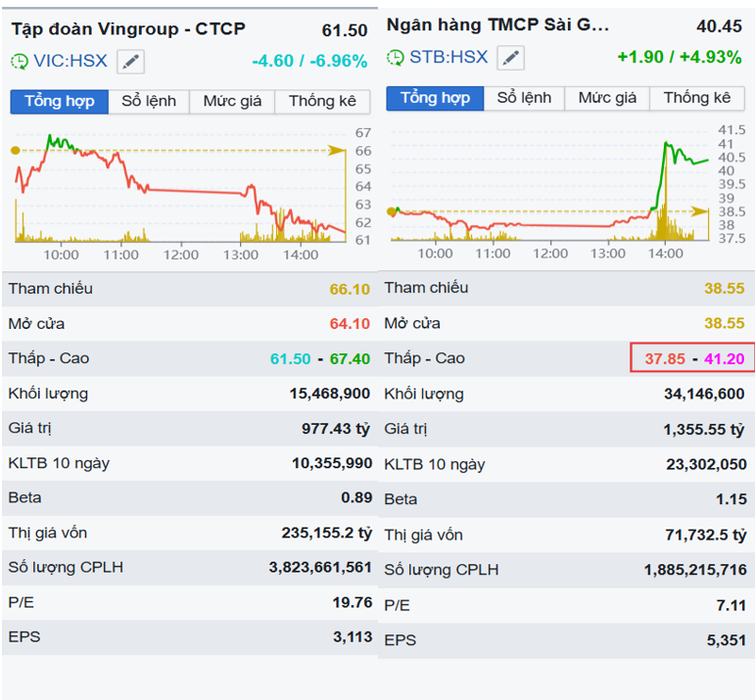Switch to Sổ lệnh tab in the STB panel

524,98
